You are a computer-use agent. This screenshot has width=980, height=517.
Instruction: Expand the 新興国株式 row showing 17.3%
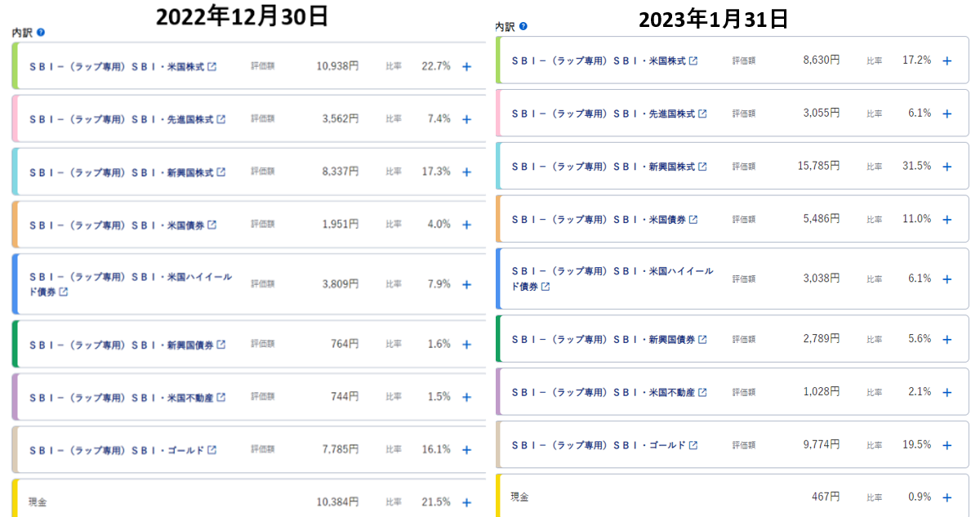(466, 172)
